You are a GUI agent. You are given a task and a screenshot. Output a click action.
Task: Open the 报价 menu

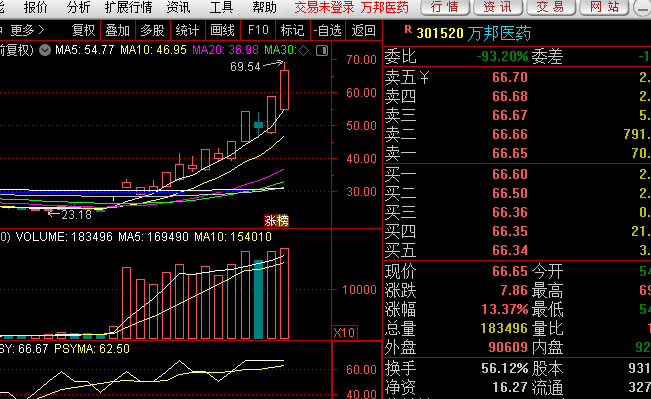(x=36, y=7)
